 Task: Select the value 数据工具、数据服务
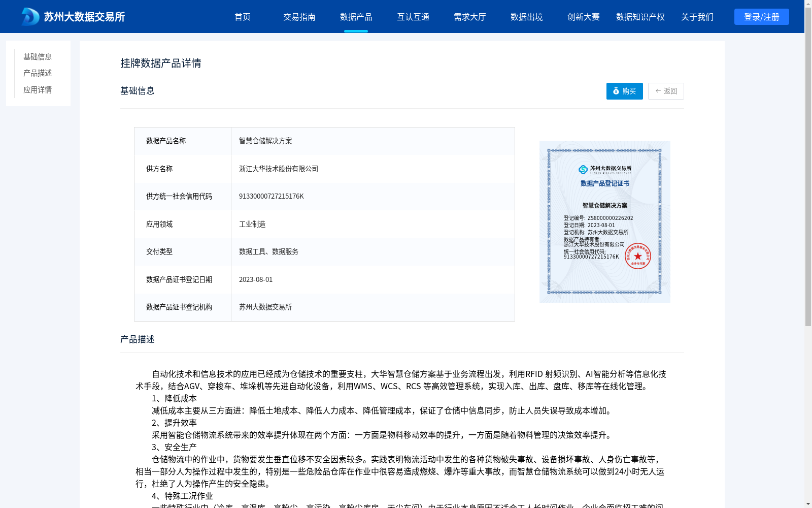click(268, 251)
